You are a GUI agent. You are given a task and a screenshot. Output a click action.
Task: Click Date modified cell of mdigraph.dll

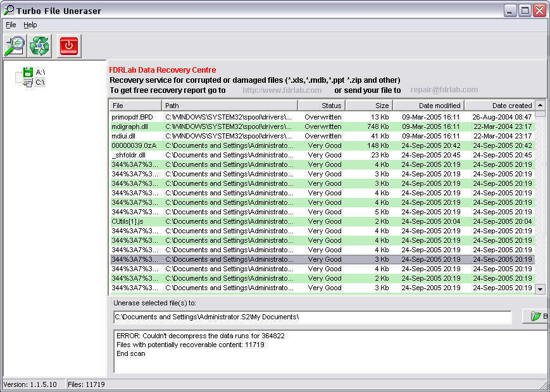tap(431, 126)
